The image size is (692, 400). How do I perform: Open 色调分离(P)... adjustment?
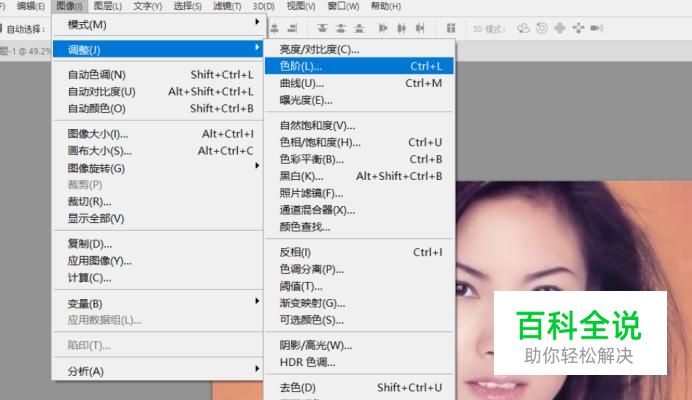coord(359,269)
